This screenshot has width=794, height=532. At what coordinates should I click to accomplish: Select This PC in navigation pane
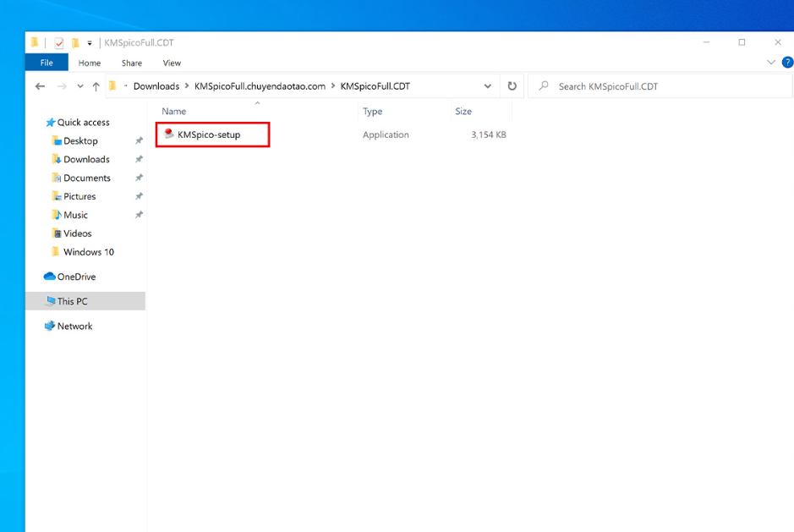tap(72, 301)
